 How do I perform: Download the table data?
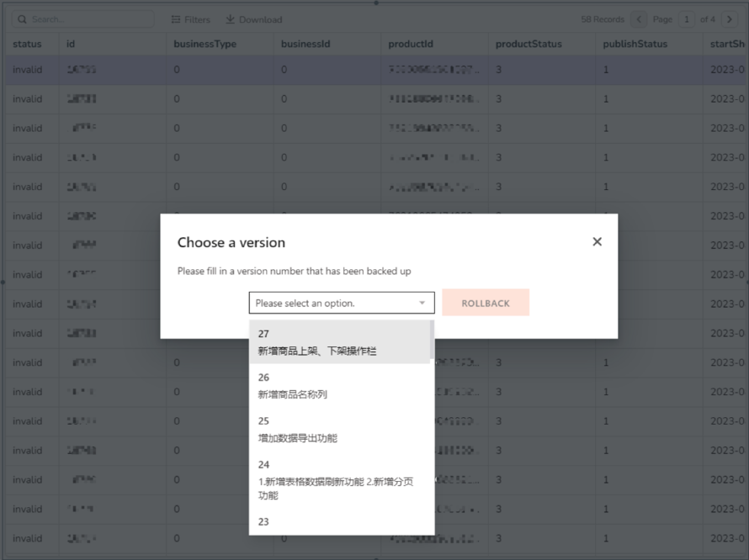click(x=253, y=19)
